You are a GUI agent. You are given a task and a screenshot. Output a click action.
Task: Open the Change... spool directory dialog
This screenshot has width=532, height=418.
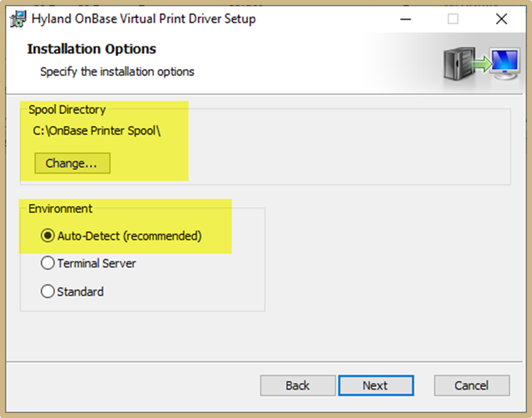click(x=72, y=163)
